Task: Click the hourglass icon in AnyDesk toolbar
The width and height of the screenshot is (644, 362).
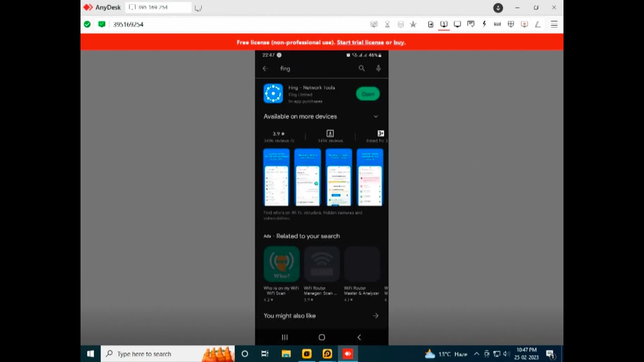Action: (387, 24)
